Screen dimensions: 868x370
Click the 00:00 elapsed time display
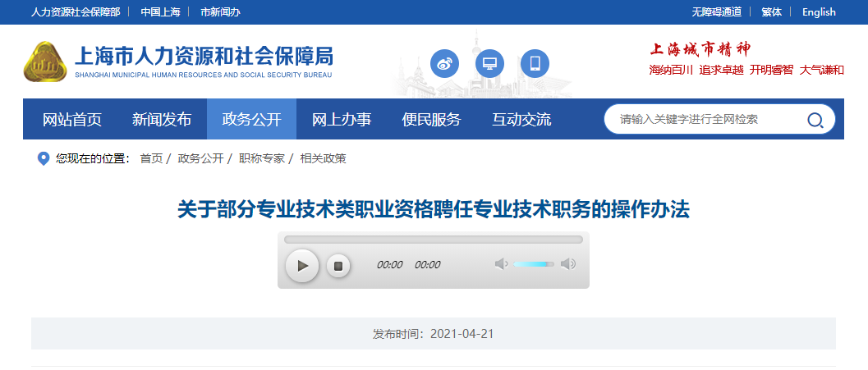tap(390, 265)
